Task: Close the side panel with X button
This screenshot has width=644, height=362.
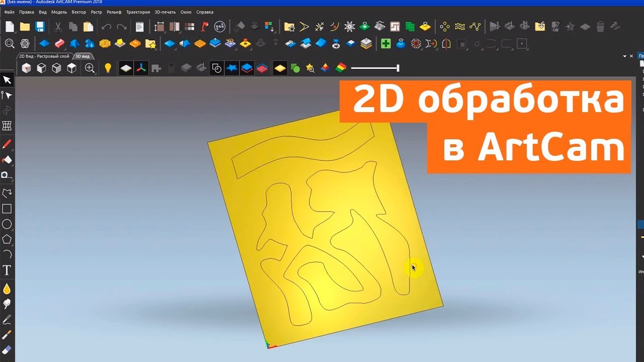Action: pyautogui.click(x=631, y=56)
